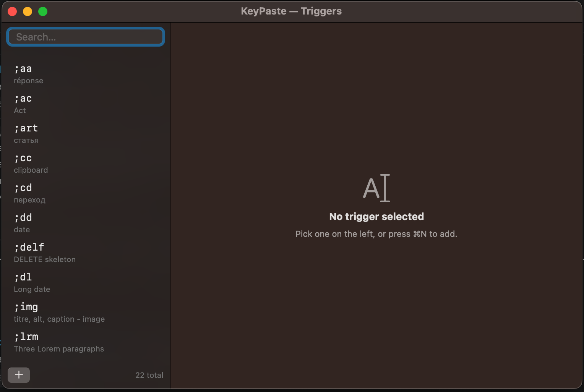Minimize KeyPaste using the yellow button

coord(28,11)
